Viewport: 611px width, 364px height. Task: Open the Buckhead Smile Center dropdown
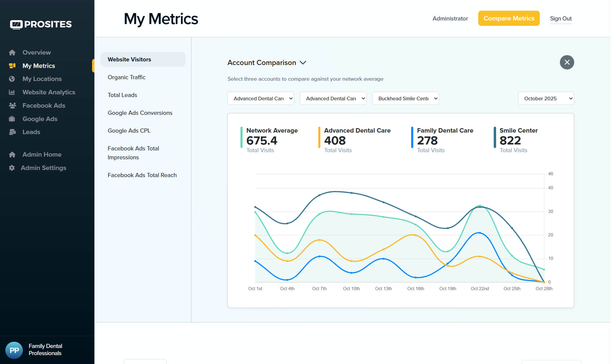click(x=406, y=98)
